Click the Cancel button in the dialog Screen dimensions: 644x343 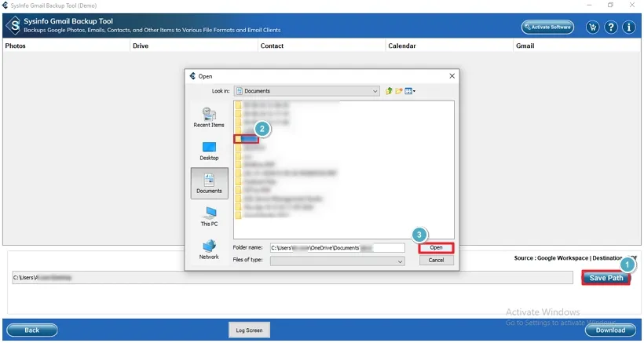point(436,260)
